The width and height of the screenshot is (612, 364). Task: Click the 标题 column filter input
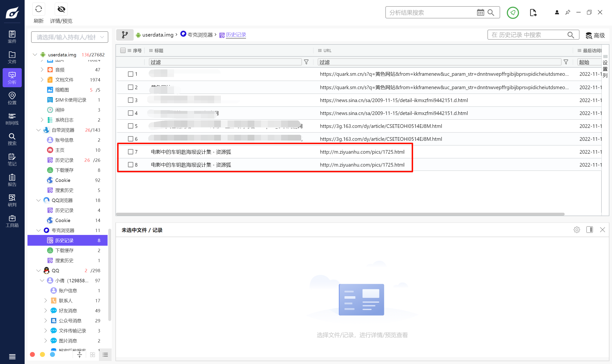point(225,62)
